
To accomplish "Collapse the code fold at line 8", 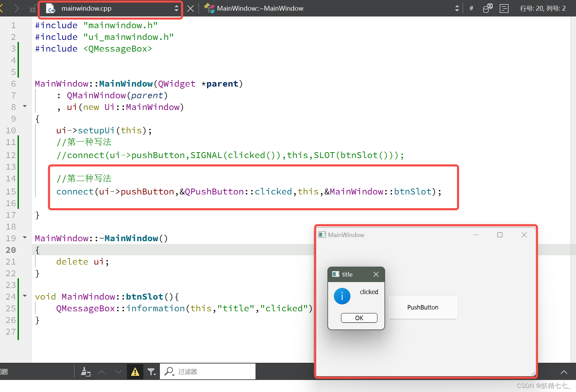I will pos(25,107).
